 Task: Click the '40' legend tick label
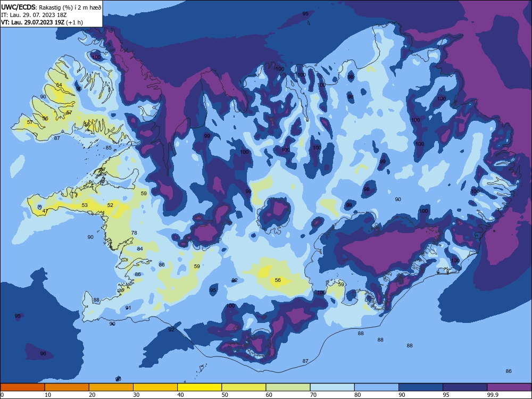pyautogui.click(x=180, y=395)
